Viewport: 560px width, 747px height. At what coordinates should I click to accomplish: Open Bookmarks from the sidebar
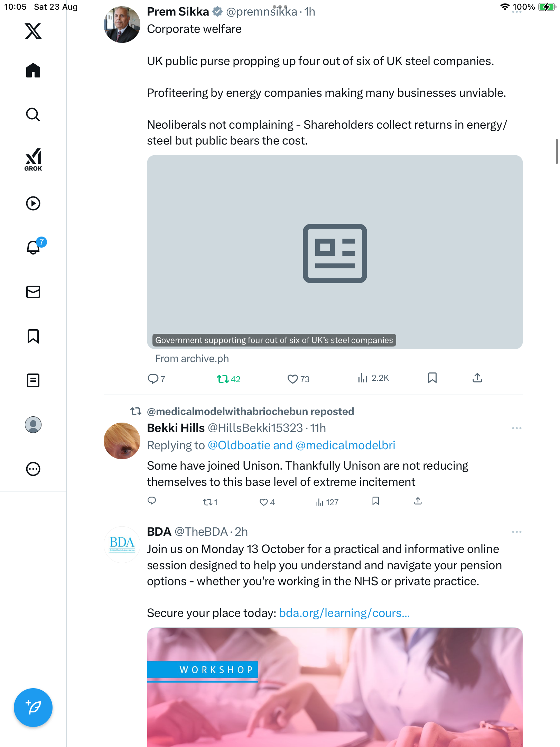coord(33,336)
